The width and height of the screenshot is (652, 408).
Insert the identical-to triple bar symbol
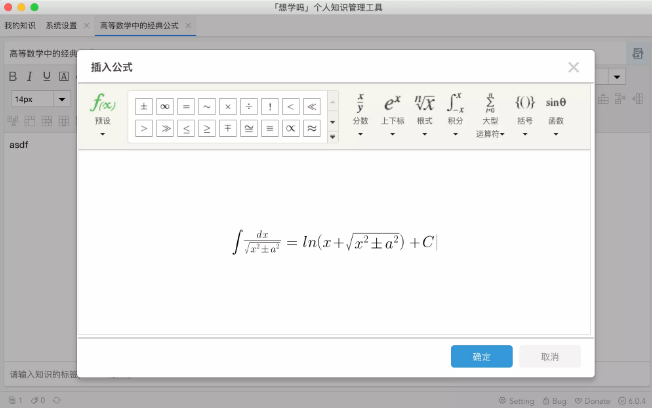tap(270, 129)
